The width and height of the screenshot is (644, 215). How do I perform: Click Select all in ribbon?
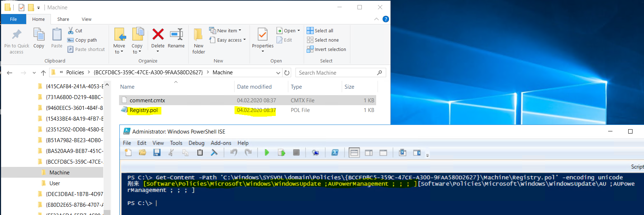click(320, 31)
